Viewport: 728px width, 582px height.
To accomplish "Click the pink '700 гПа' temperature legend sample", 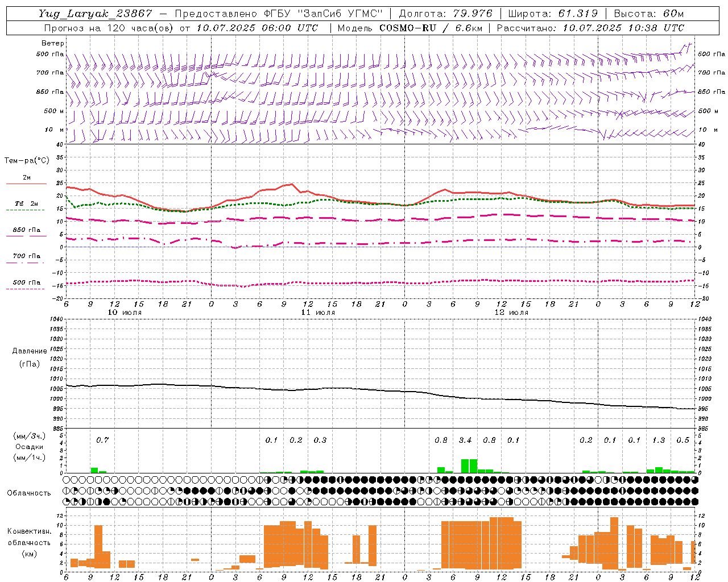I will pos(25,263).
